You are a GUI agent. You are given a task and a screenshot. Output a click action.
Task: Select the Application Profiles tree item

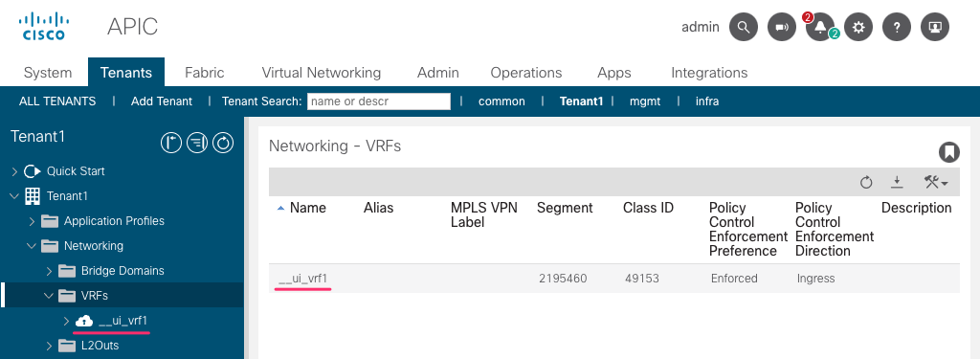coord(115,221)
